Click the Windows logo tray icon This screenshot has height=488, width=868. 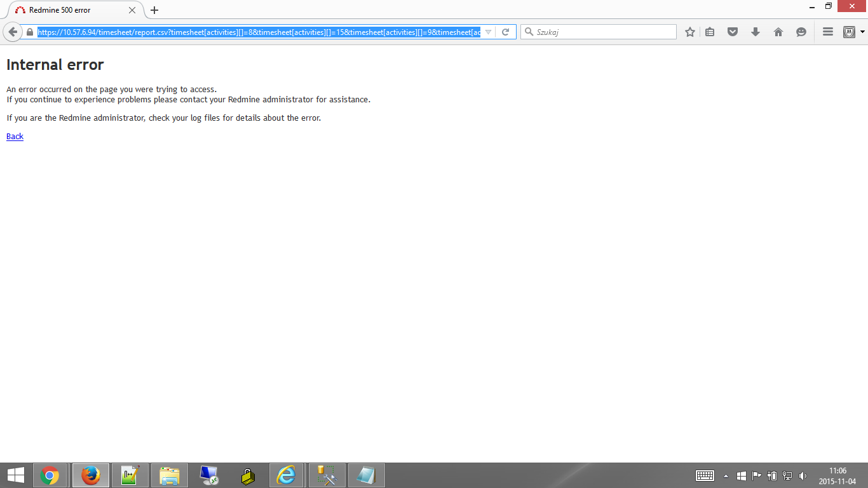[741, 476]
